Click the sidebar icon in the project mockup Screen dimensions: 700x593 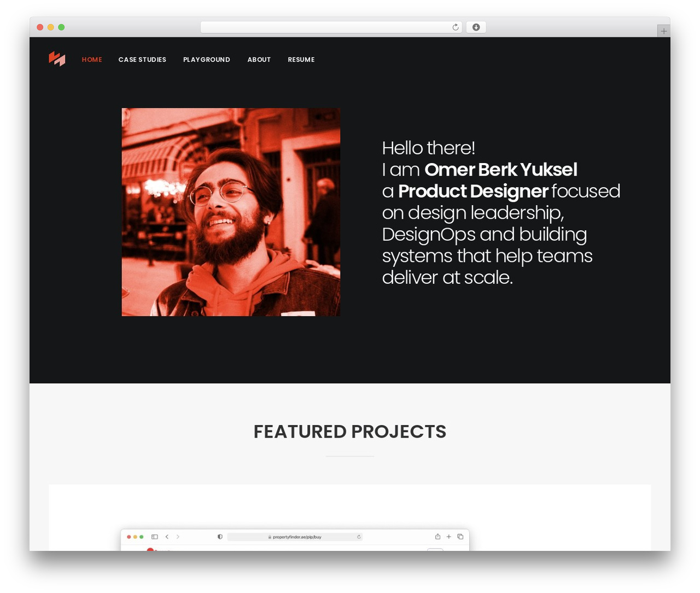[x=155, y=537]
